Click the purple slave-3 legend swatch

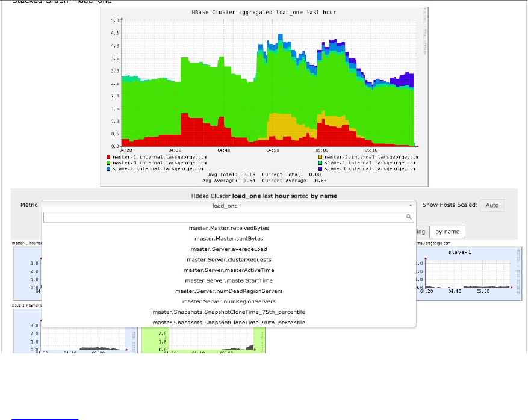point(320,168)
